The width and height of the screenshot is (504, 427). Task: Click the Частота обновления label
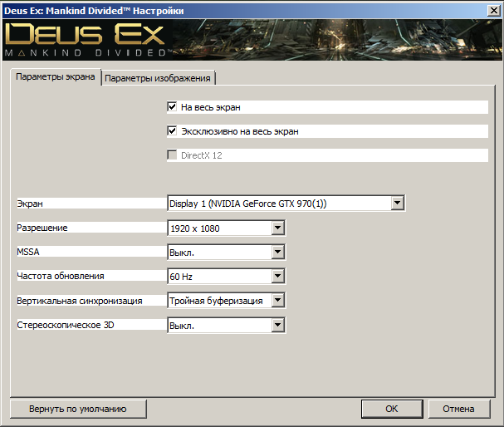click(x=61, y=276)
